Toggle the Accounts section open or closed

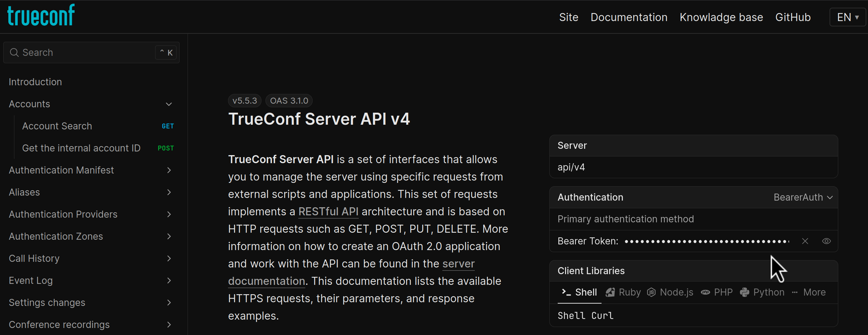pyautogui.click(x=169, y=104)
